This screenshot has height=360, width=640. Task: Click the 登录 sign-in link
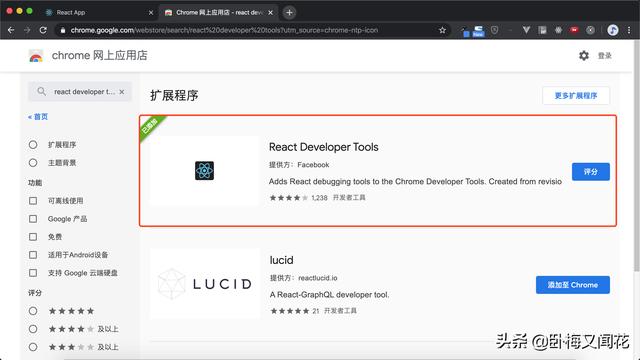tap(604, 56)
